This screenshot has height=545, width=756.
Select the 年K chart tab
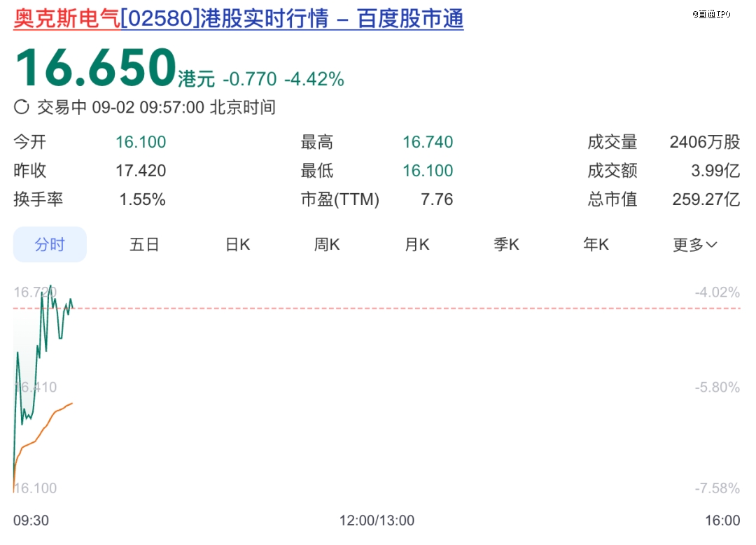[596, 244]
